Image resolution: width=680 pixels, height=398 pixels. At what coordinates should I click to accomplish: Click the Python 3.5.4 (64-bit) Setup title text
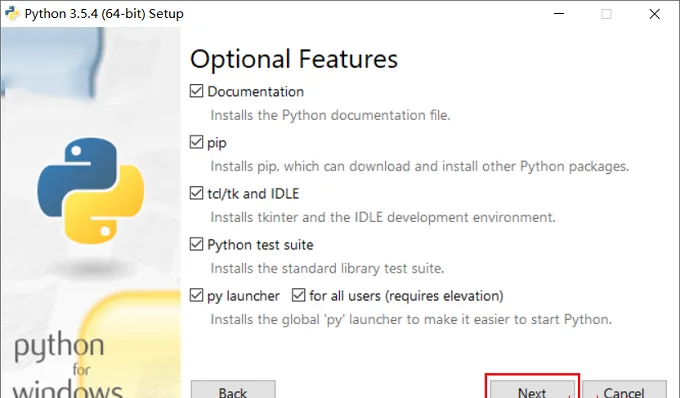click(x=104, y=13)
